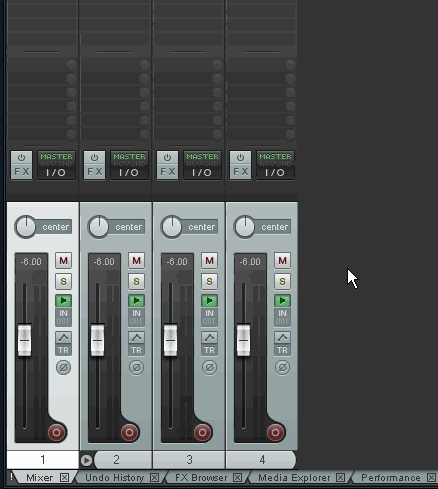Click the volume fader of track 3
438x489 pixels.
[170, 340]
